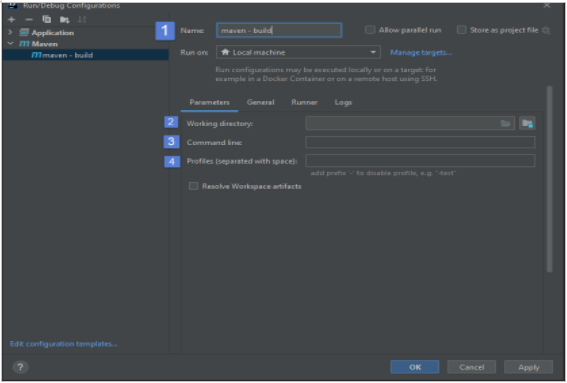Image resolution: width=567 pixels, height=383 pixels.
Task: Click the Apply button
Action: click(x=528, y=367)
